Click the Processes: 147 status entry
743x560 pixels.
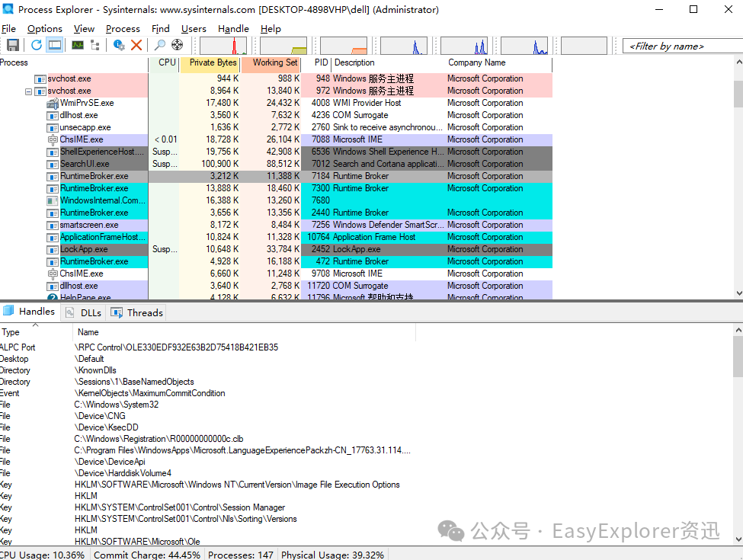coord(241,555)
